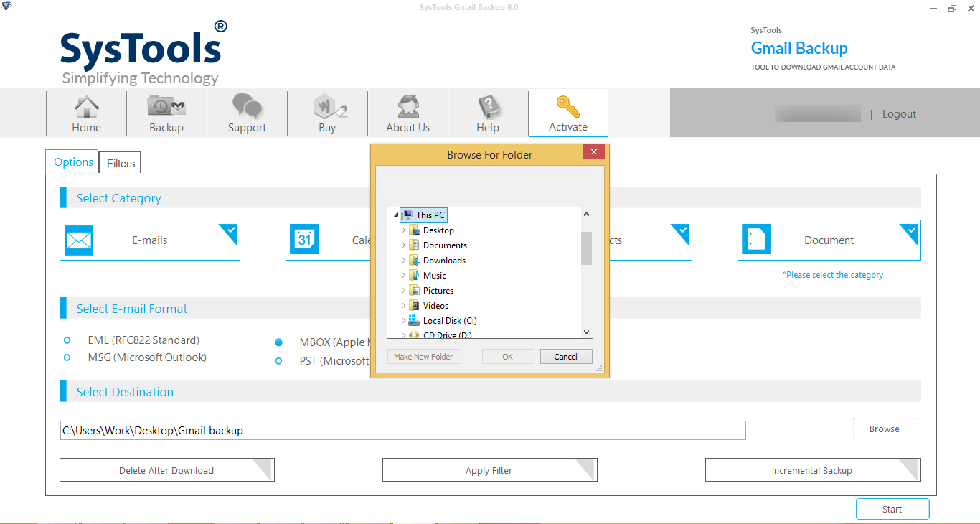980x524 pixels.
Task: Click the Select Category heading text
Action: pyautogui.click(x=119, y=198)
